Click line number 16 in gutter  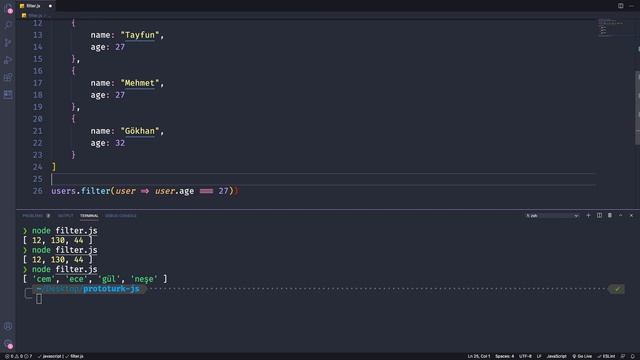[x=38, y=71]
